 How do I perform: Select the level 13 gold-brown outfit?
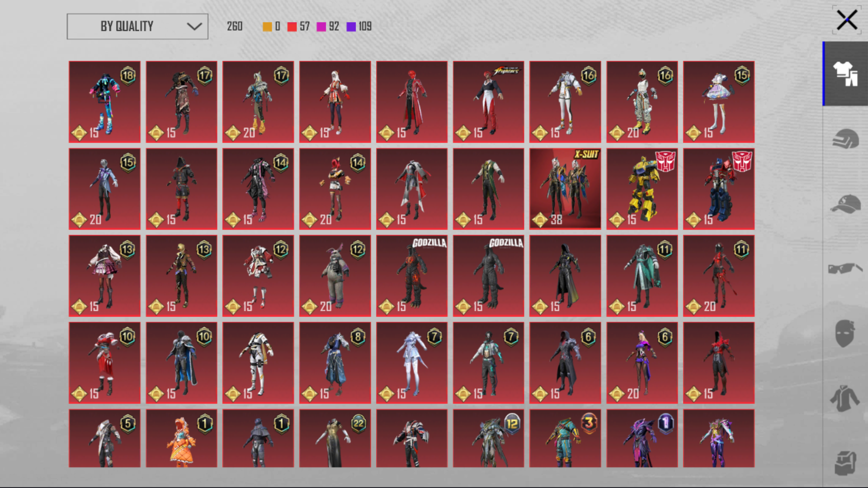click(181, 276)
